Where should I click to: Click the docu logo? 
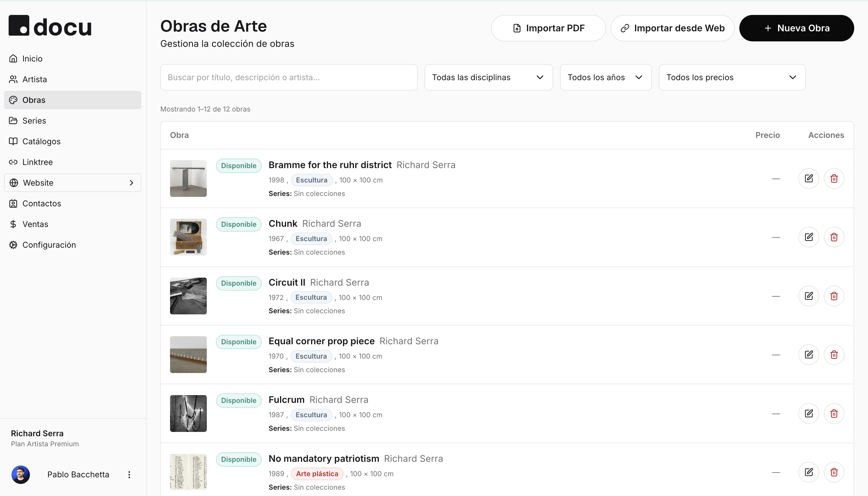(x=50, y=26)
